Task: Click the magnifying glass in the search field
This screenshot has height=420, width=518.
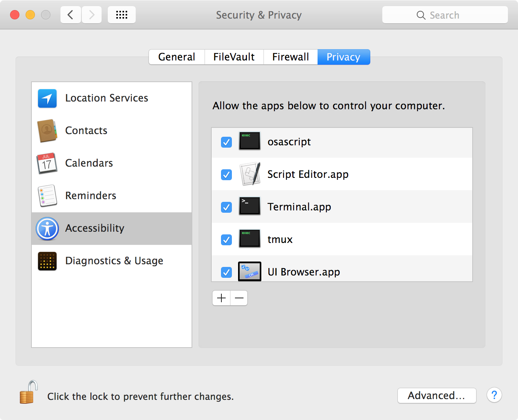Action: coord(421,15)
